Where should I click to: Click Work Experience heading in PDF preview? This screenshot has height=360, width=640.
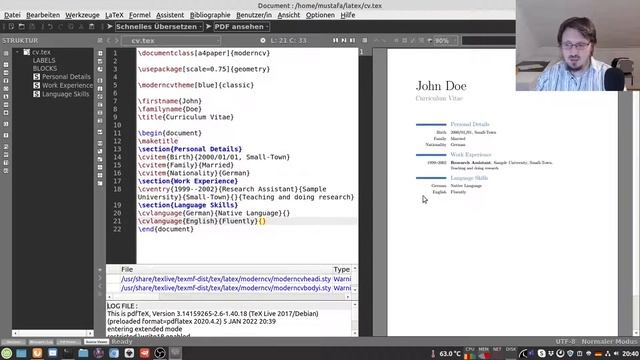pyautogui.click(x=471, y=155)
